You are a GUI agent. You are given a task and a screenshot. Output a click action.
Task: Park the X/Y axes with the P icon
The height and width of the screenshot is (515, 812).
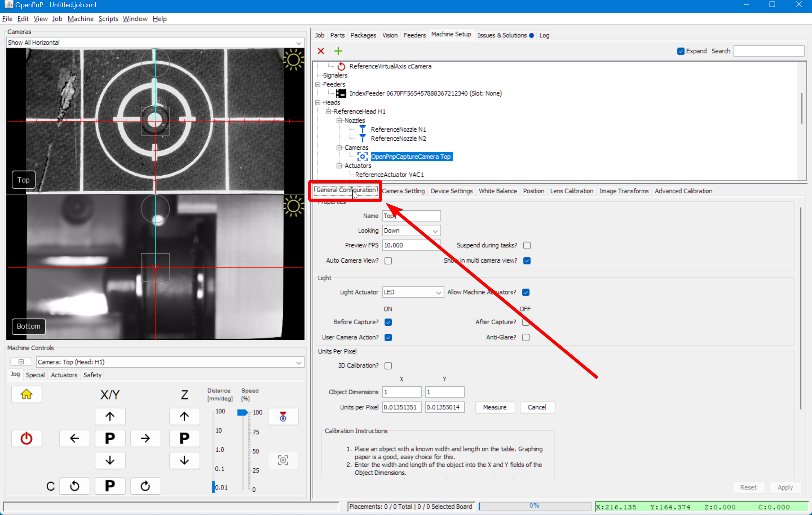coord(110,438)
